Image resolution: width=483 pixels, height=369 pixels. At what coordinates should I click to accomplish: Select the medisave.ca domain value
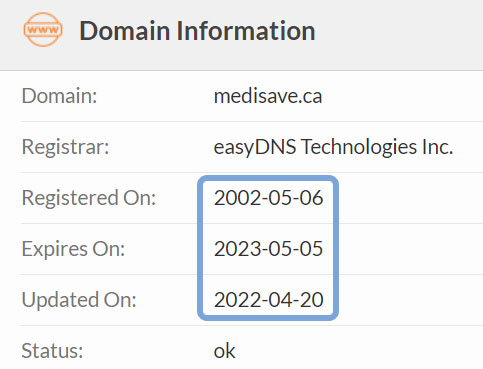[268, 96]
